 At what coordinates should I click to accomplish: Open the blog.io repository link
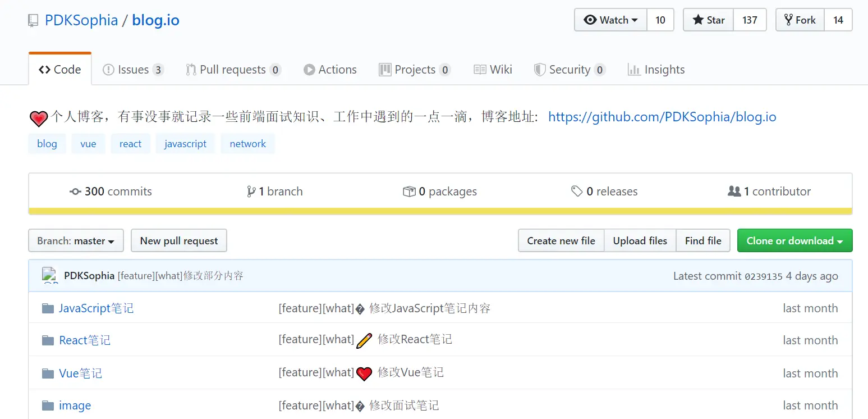coord(155,21)
